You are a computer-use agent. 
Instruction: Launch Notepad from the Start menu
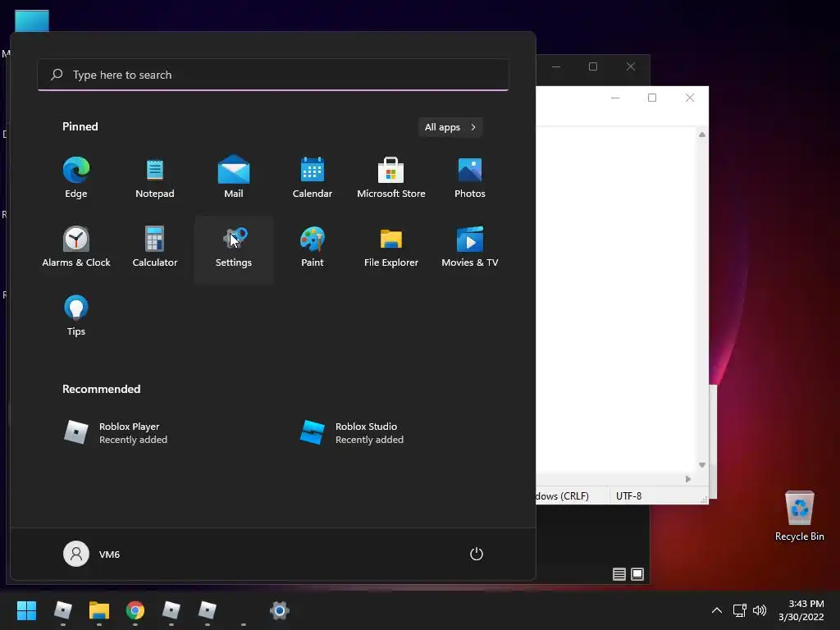point(155,178)
